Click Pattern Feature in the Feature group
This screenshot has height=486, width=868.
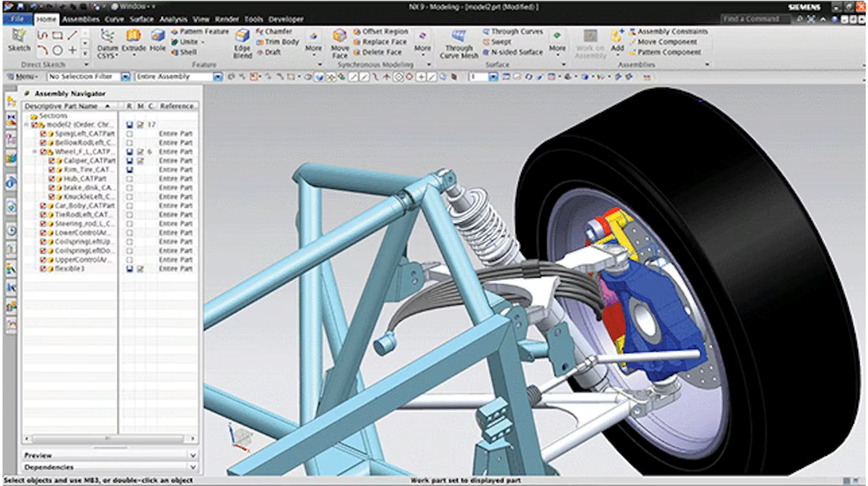pyautogui.click(x=200, y=31)
